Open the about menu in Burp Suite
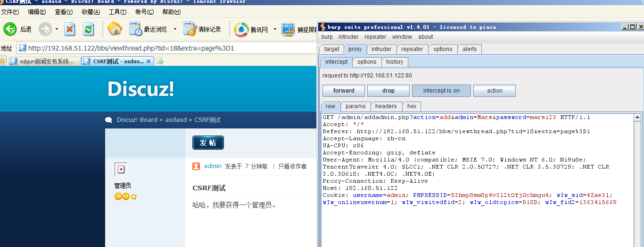Screen dimensions: 644x247 [426, 37]
